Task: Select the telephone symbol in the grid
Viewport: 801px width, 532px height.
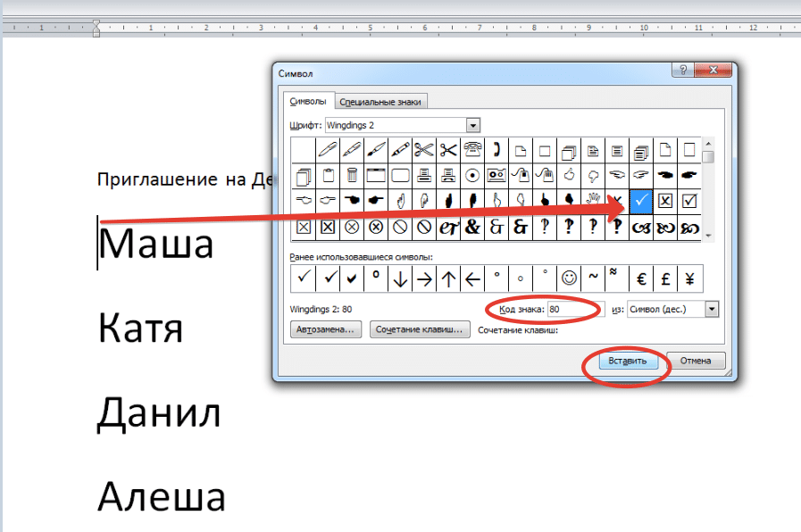Action: [472, 150]
